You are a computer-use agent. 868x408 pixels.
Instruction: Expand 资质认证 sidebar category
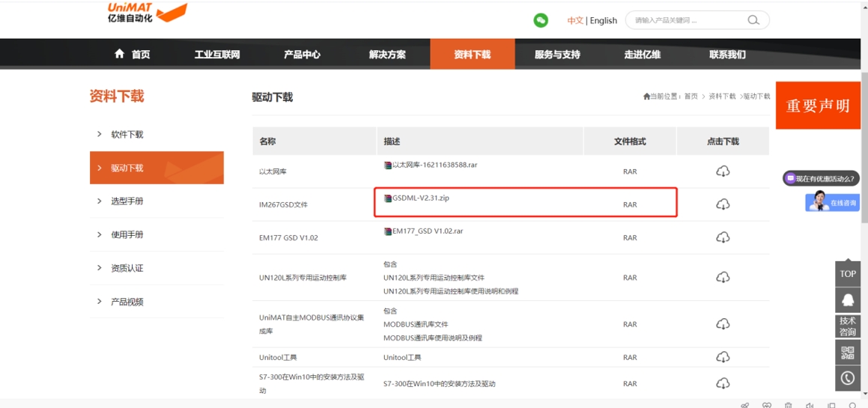pyautogui.click(x=127, y=268)
